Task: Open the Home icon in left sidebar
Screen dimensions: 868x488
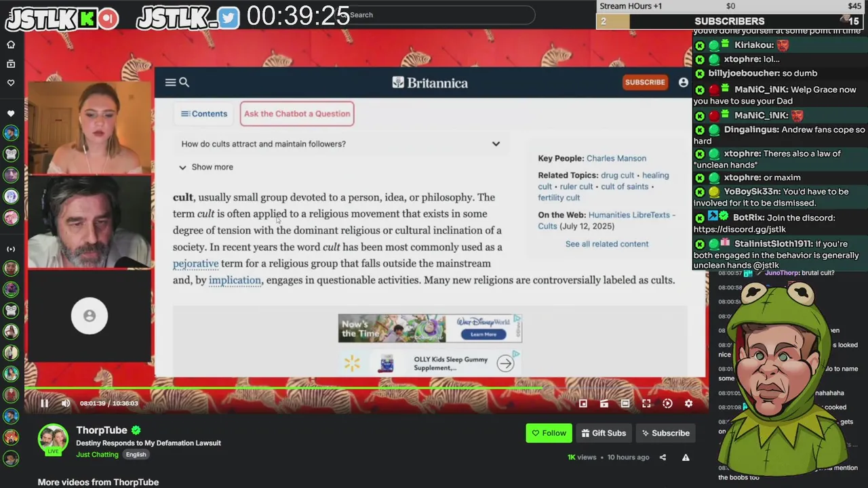Action: click(11, 45)
